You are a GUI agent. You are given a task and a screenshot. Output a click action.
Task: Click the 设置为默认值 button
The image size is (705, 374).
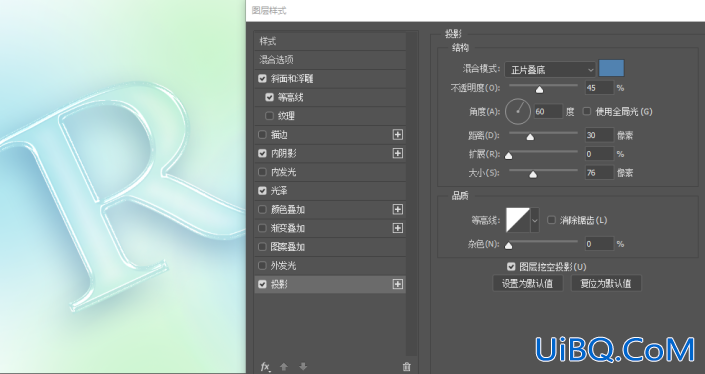coord(527,284)
